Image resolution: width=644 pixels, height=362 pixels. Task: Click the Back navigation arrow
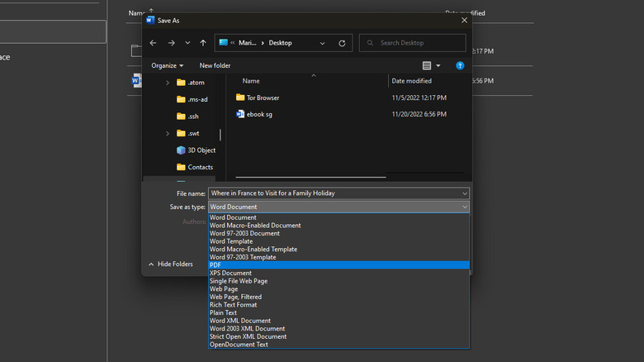[153, 43]
